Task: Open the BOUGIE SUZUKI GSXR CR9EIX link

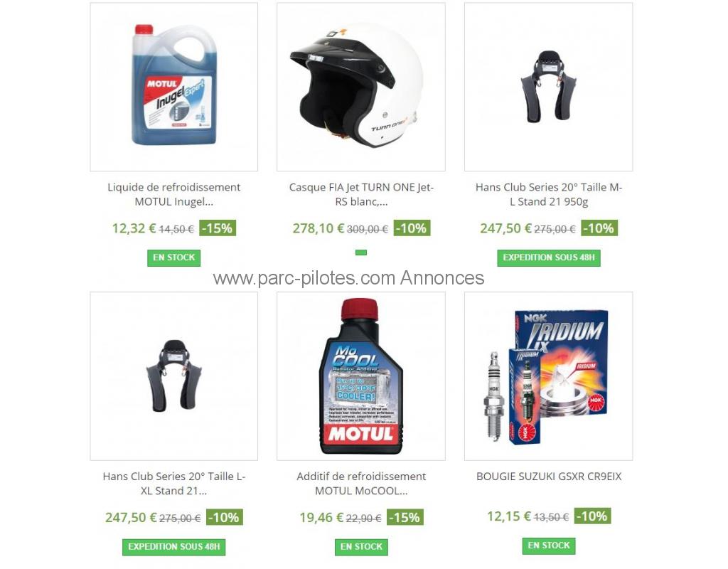Action: point(549,477)
